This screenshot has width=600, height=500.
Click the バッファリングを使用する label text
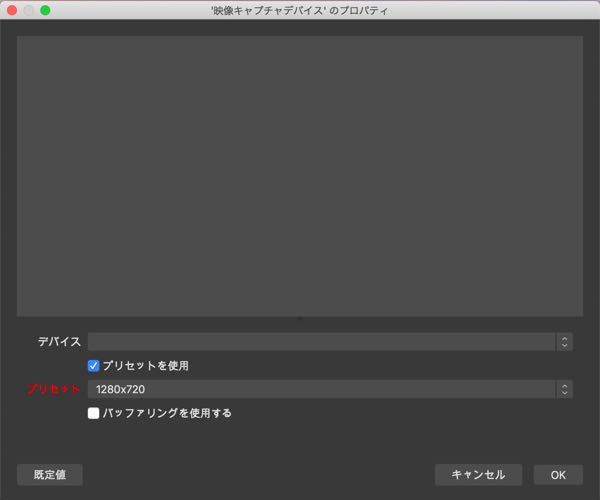(167, 413)
